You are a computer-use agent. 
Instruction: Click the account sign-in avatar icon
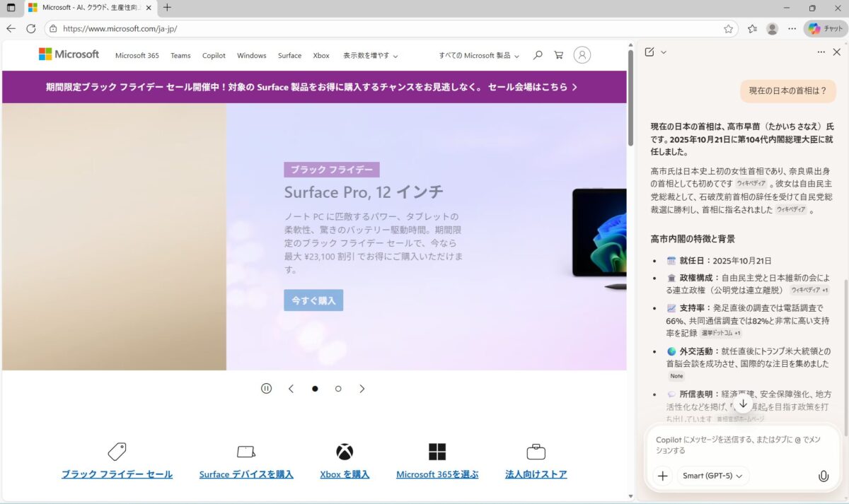[x=582, y=55]
